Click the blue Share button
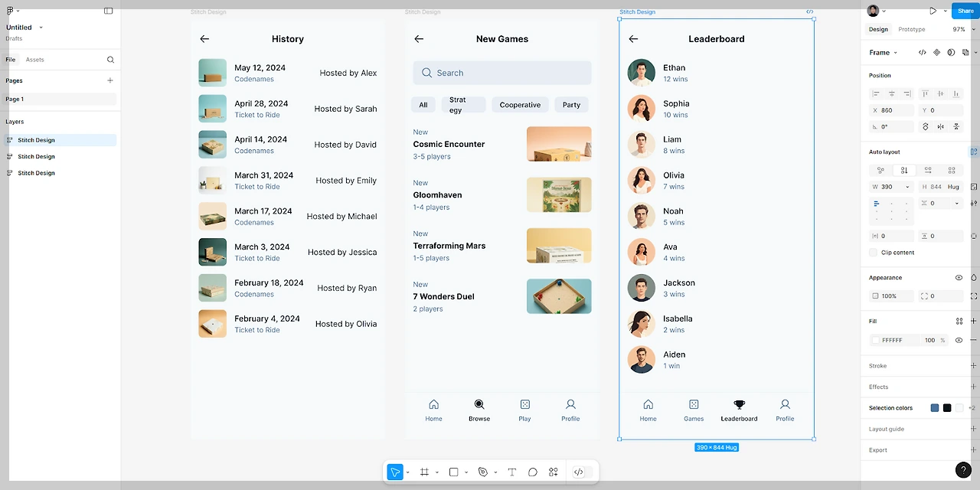The image size is (980, 490). tap(965, 11)
